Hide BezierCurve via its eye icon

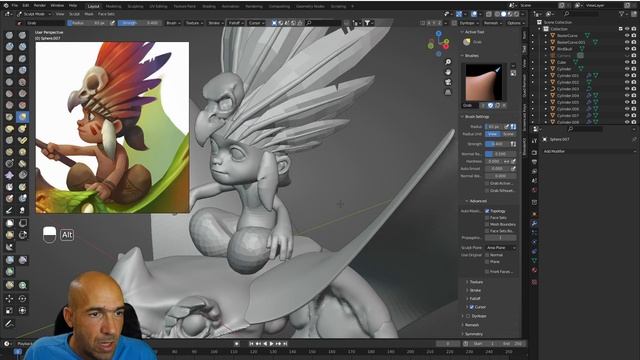(x=627, y=36)
